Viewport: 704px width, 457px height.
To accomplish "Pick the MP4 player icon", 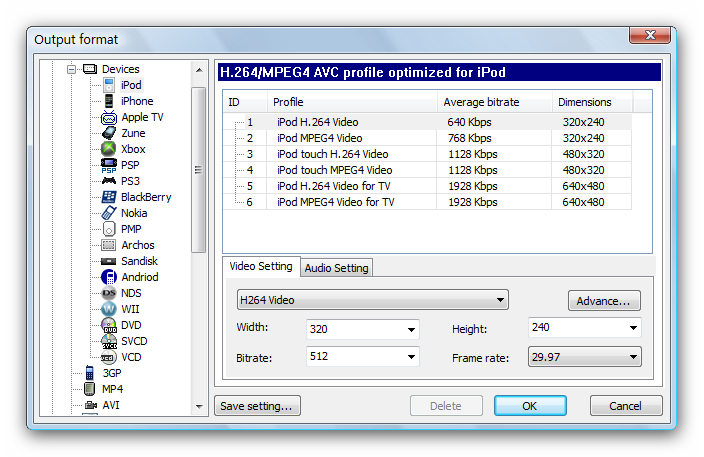I will pos(90,389).
